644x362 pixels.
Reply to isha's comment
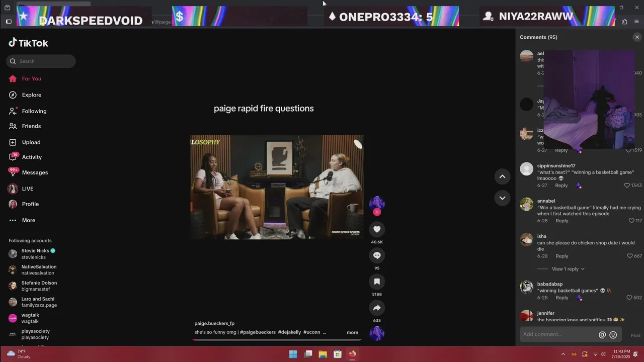point(562,256)
